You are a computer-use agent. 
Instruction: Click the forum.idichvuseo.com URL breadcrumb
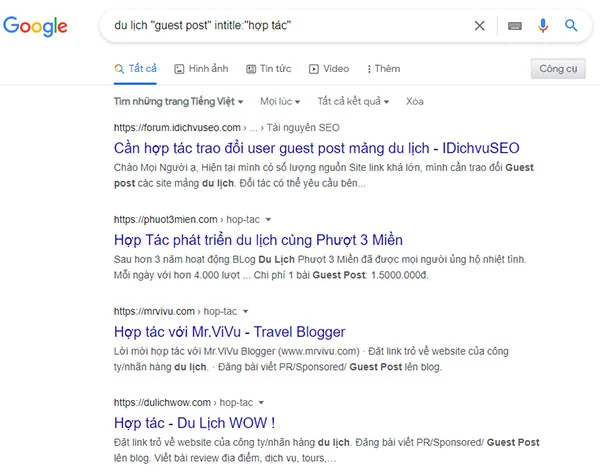177,127
